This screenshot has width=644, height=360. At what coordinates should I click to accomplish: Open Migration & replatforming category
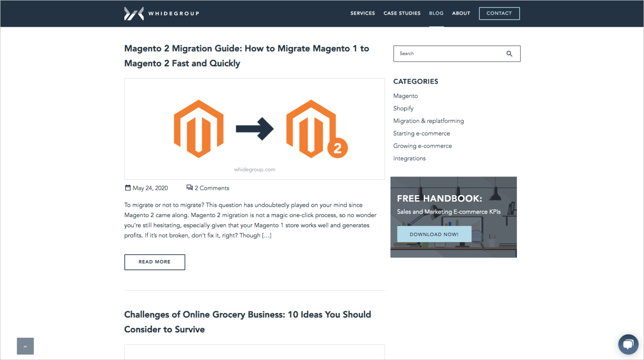428,121
